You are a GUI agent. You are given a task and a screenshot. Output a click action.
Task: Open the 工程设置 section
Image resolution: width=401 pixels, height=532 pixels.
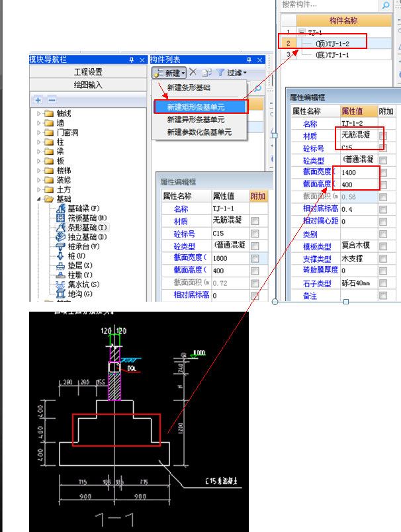pyautogui.click(x=88, y=72)
